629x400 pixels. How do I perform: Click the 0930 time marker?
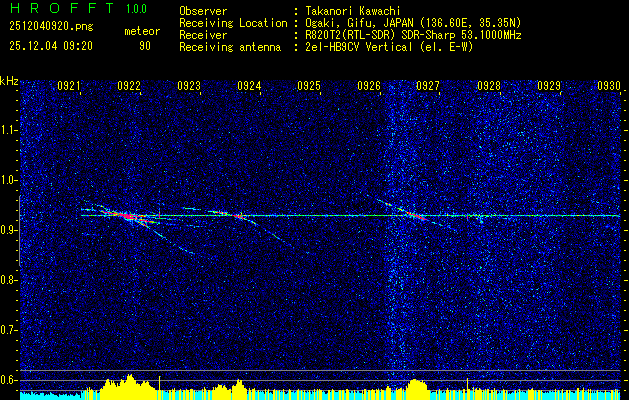pyautogui.click(x=609, y=85)
